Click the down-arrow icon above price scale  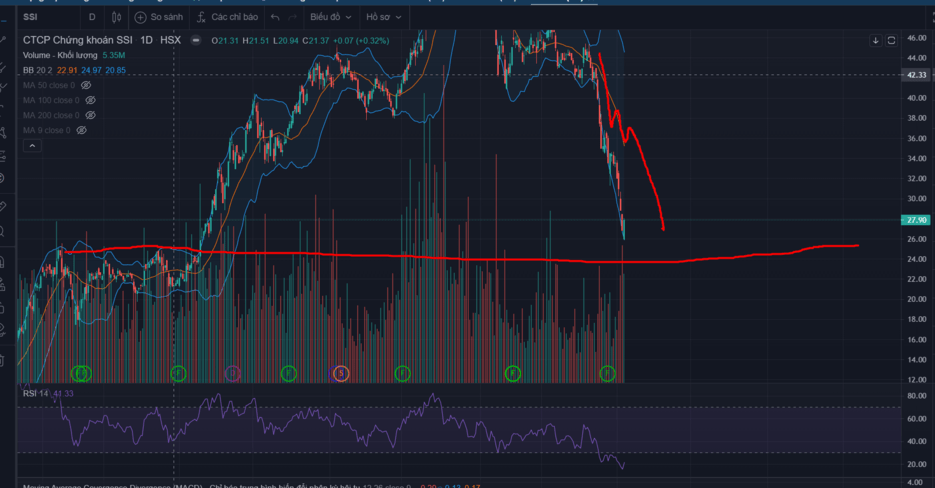pos(875,41)
